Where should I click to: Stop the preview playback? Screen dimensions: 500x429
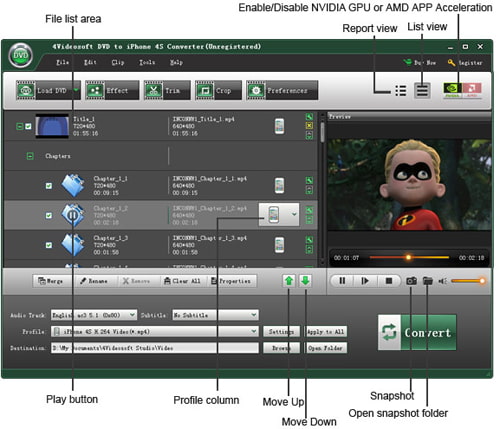coord(388,281)
